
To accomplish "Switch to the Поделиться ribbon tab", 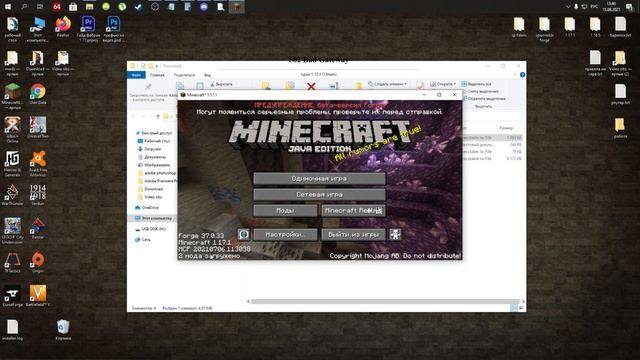I will 184,75.
